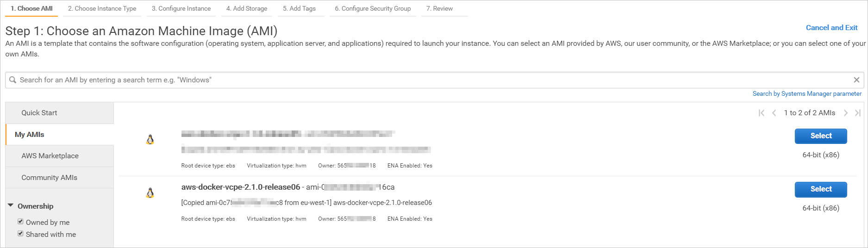Switch to the Quick Start category
The width and height of the screenshot is (868, 248).
[x=60, y=113]
